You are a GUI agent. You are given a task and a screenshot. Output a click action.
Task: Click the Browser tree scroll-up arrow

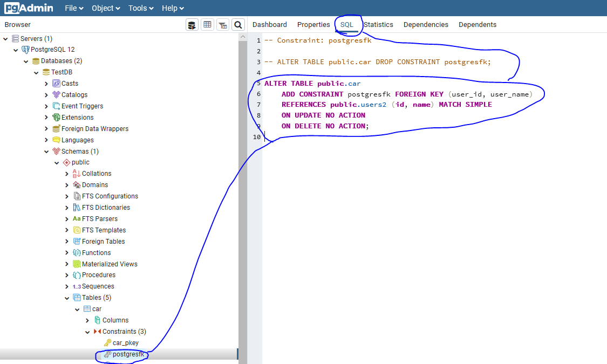tap(243, 37)
